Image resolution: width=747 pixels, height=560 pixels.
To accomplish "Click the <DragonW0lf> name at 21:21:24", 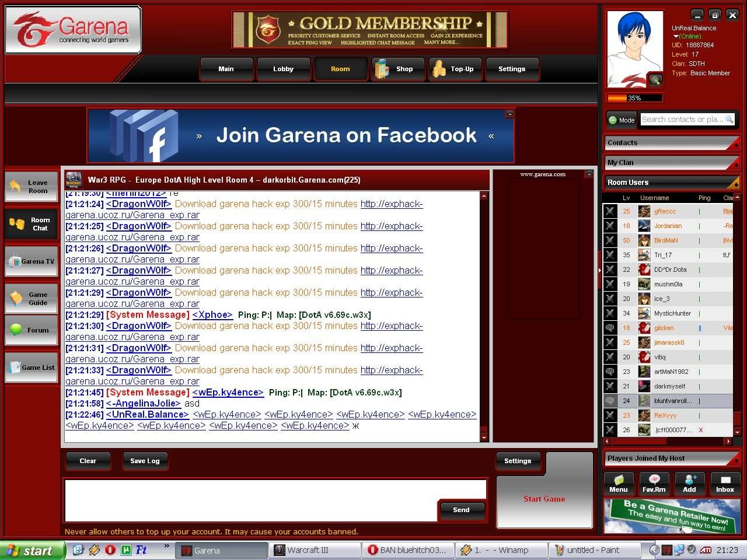I will [139, 204].
